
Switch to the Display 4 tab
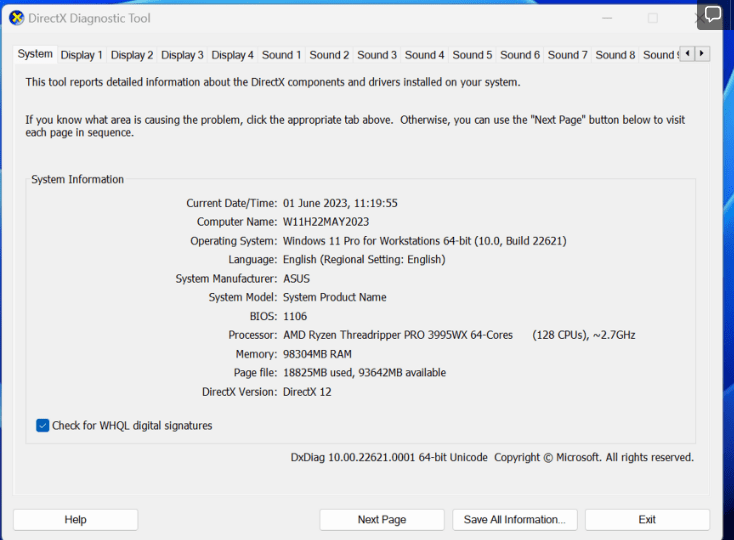pyautogui.click(x=232, y=55)
